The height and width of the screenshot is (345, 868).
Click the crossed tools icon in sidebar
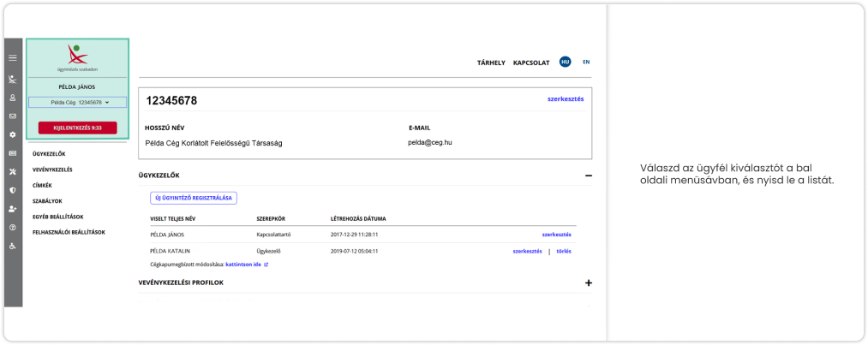click(x=13, y=171)
